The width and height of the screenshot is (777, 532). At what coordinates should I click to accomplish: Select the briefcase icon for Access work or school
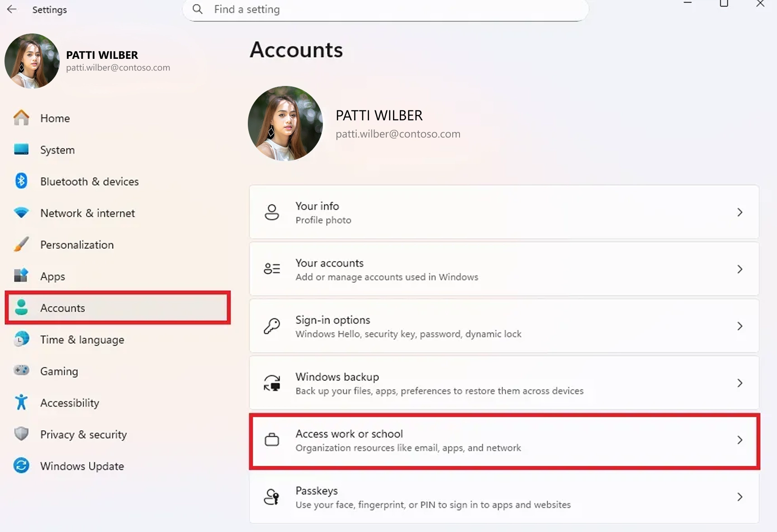pyautogui.click(x=272, y=440)
